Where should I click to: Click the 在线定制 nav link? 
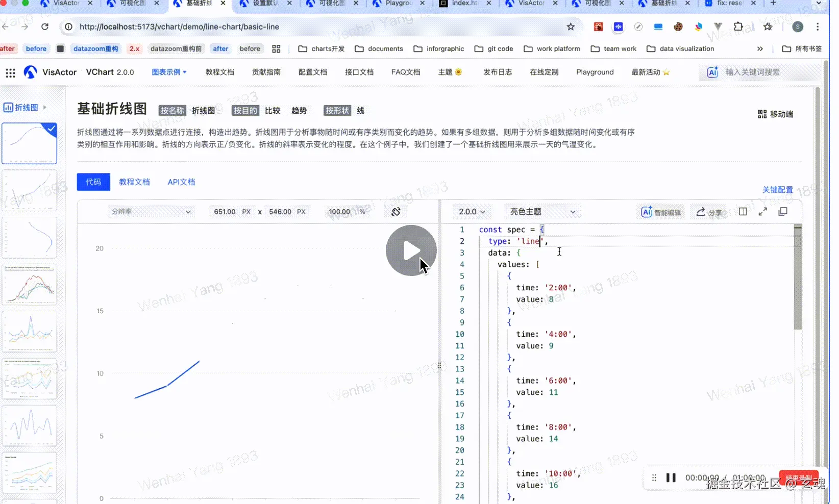click(544, 72)
